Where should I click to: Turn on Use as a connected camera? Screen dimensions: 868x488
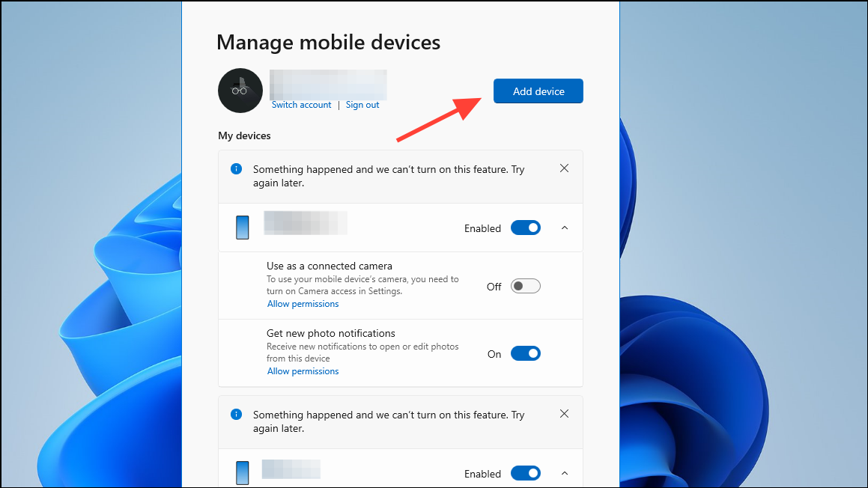(x=525, y=285)
